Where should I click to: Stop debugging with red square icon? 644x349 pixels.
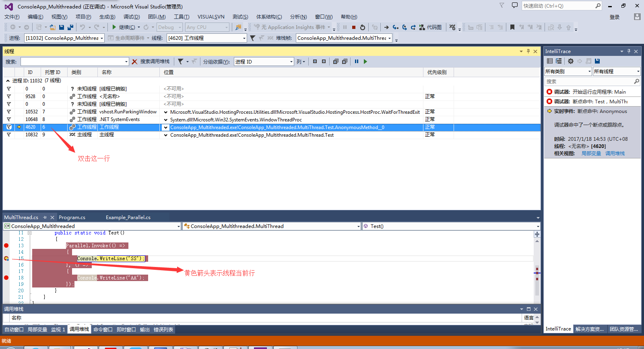click(354, 27)
